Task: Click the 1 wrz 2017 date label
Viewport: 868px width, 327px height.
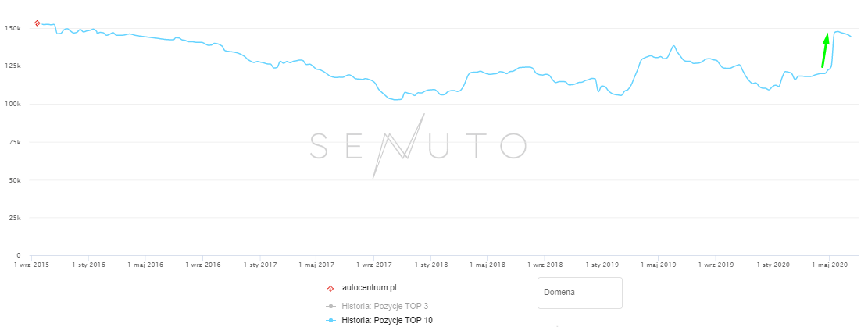Action: [373, 266]
